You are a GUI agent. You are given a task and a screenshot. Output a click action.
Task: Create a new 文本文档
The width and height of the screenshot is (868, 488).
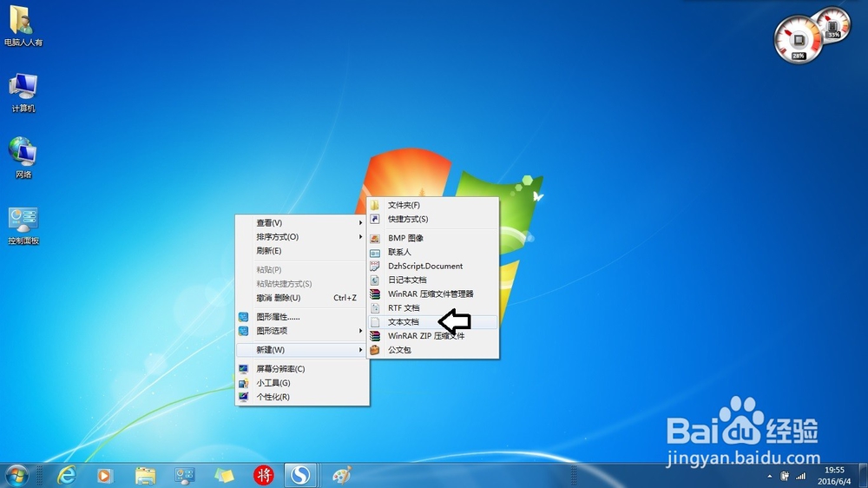coord(433,322)
